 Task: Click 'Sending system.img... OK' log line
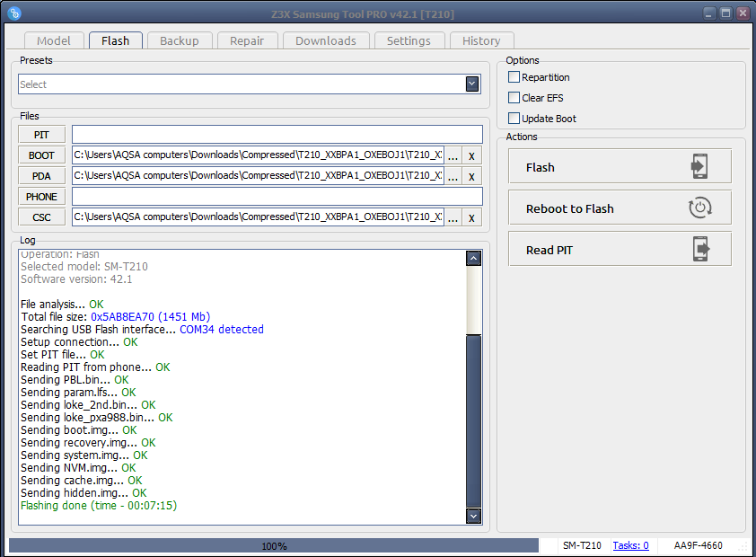(84, 455)
